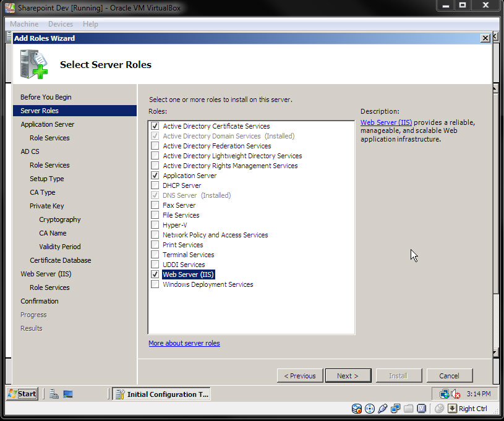The image size is (504, 421).
Task: Check the File Services role
Action: [155, 215]
